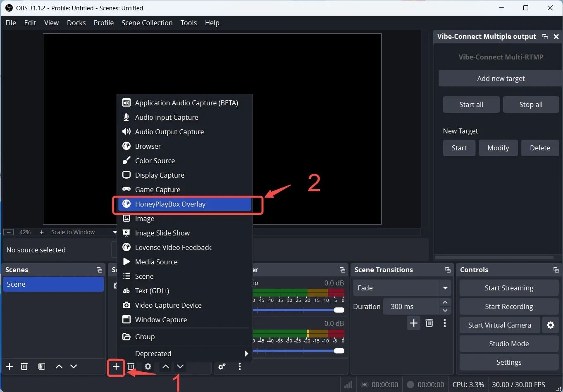Undock the Vibe-Connect Multiple output panel
Viewport: 563px width, 392px height.
click(x=545, y=37)
